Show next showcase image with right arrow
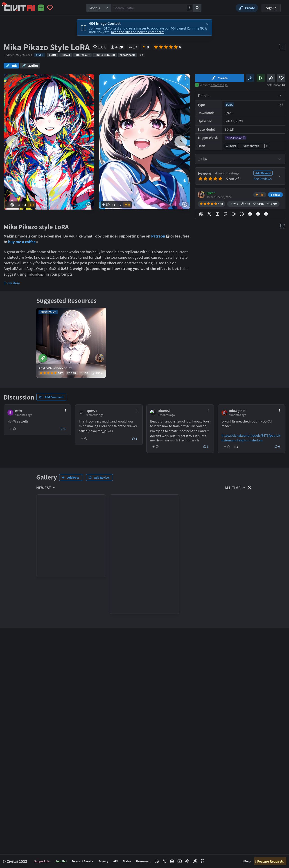 (x=181, y=142)
